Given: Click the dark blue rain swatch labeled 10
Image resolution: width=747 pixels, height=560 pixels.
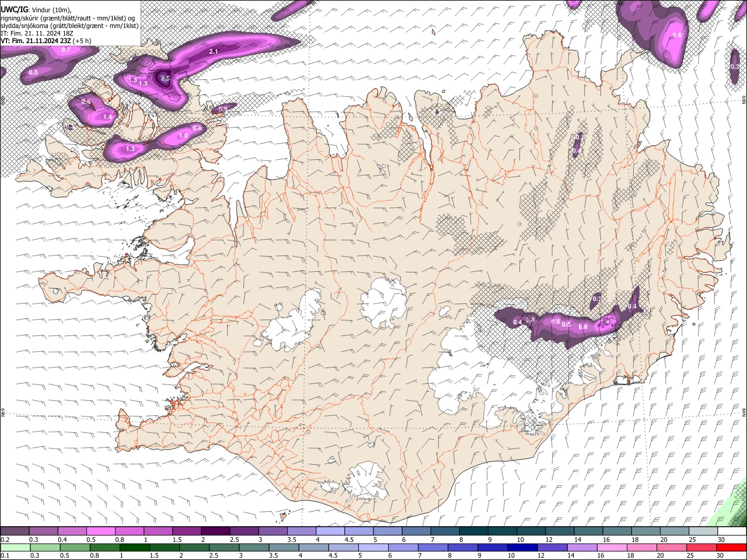Looking at the screenshot, I should coord(522,547).
